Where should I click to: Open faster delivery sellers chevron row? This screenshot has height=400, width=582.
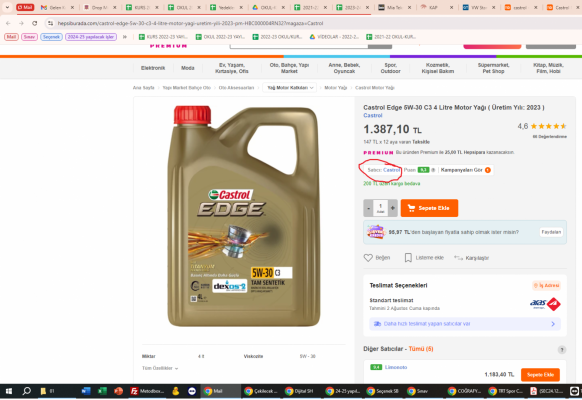tap(465, 324)
